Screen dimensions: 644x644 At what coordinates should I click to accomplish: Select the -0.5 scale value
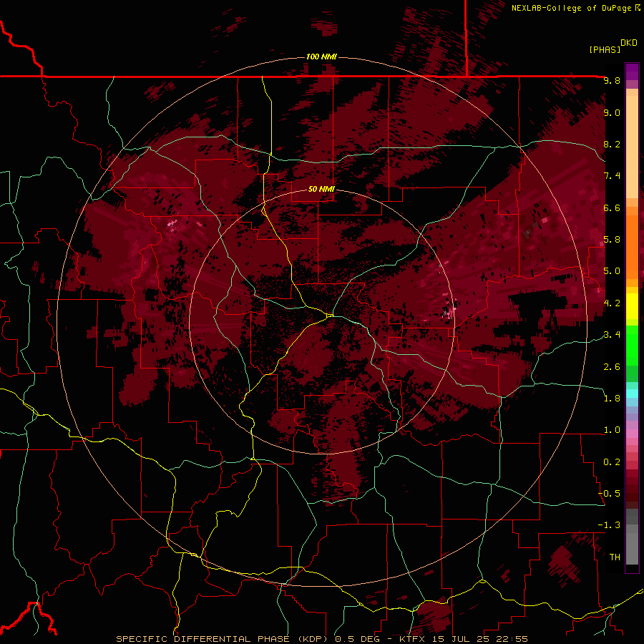[609, 494]
